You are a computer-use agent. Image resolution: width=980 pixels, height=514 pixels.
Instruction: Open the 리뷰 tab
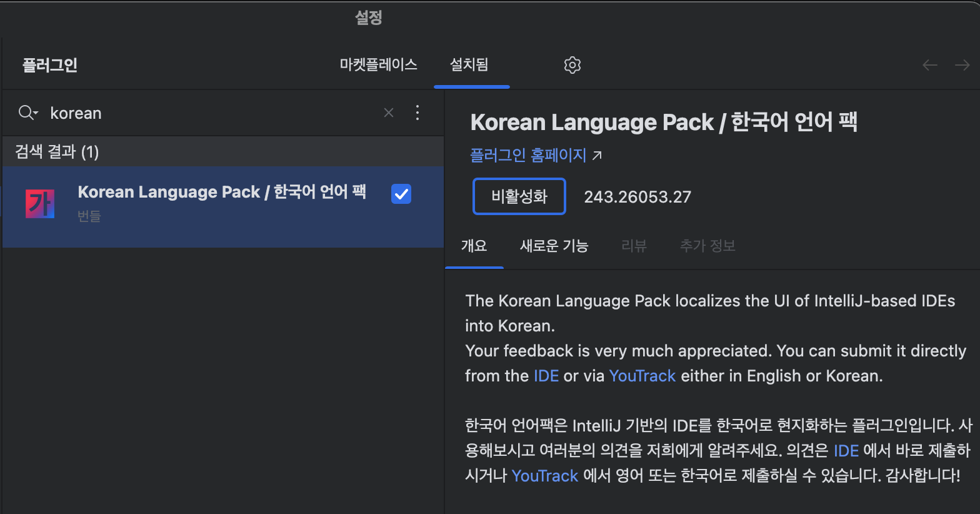pos(634,246)
